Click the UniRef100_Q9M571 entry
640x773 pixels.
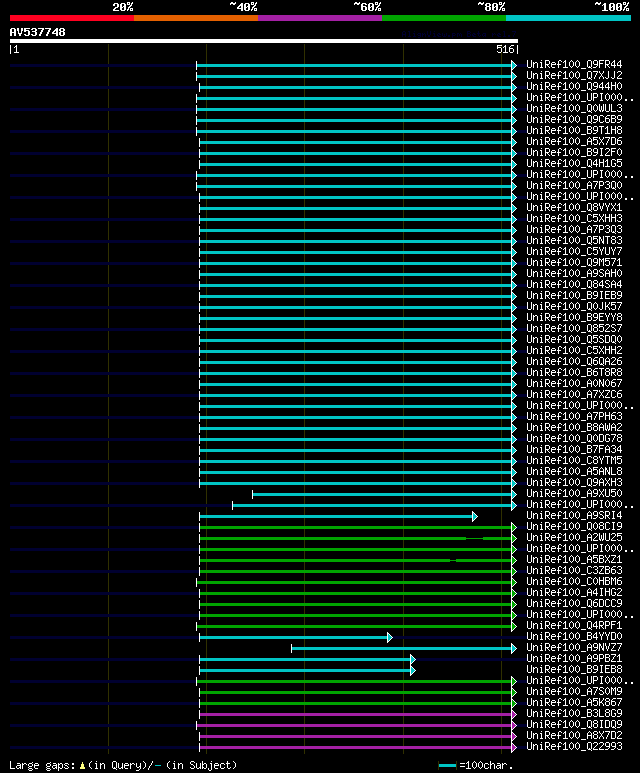574,262
